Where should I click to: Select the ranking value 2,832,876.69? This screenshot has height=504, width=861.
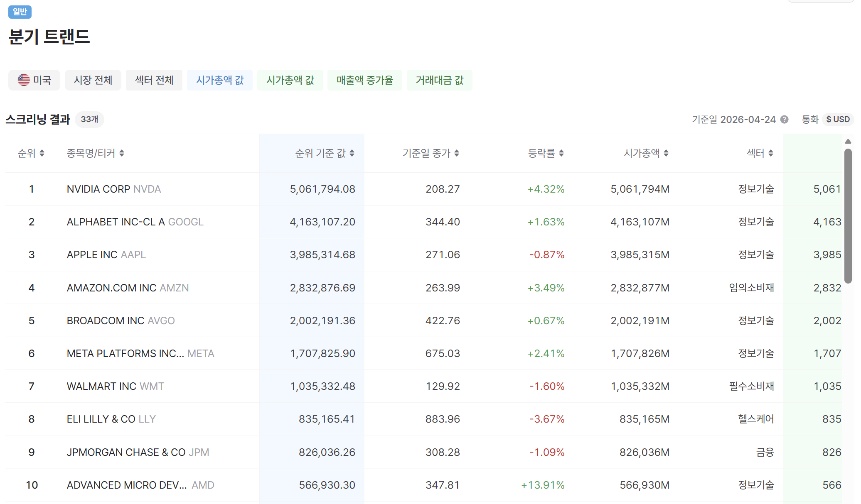322,288
